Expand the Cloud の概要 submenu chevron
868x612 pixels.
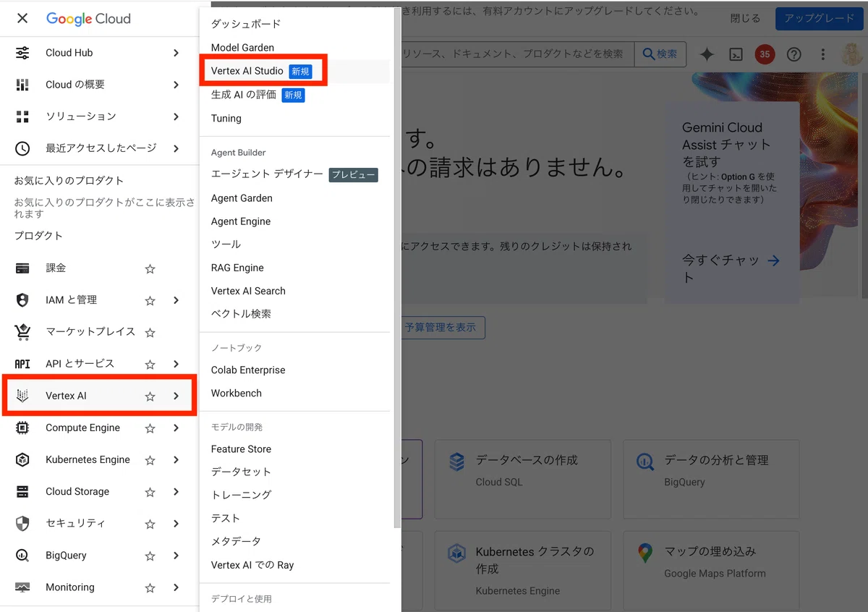[176, 85]
